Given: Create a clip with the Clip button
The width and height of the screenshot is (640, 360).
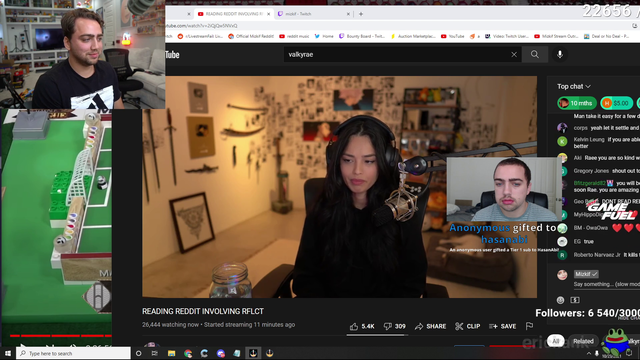Looking at the screenshot, I should click(467, 326).
